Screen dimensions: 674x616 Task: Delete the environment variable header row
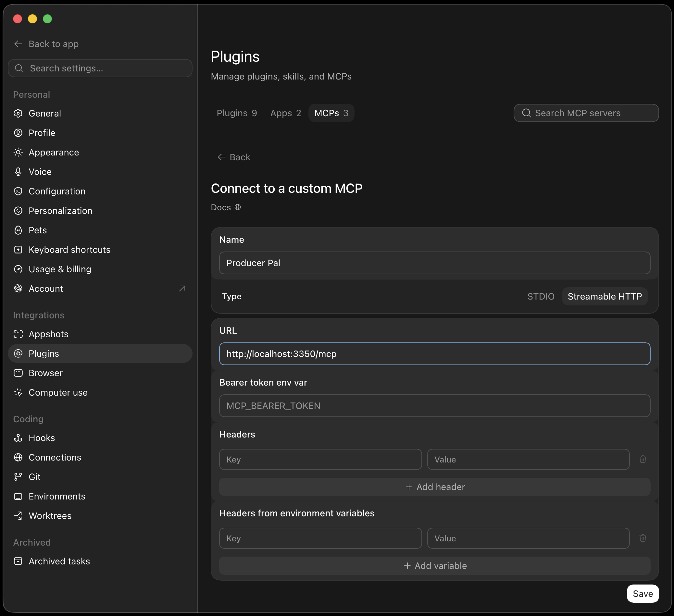point(643,538)
